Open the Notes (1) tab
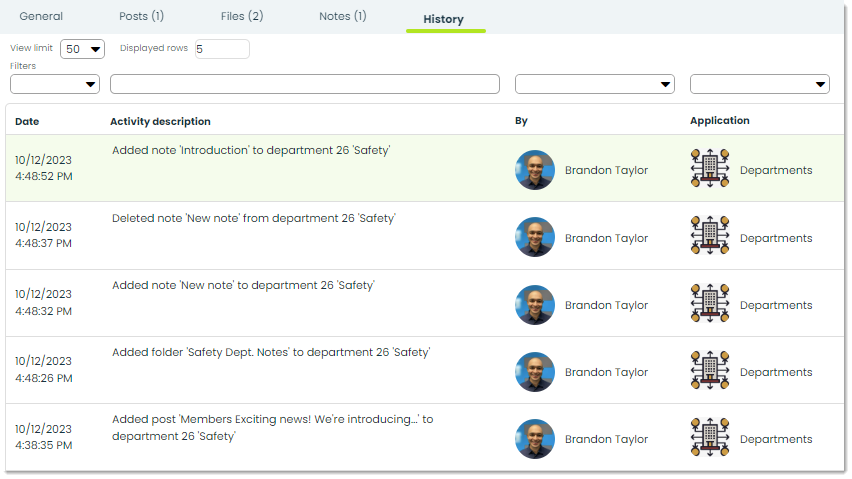 (343, 16)
